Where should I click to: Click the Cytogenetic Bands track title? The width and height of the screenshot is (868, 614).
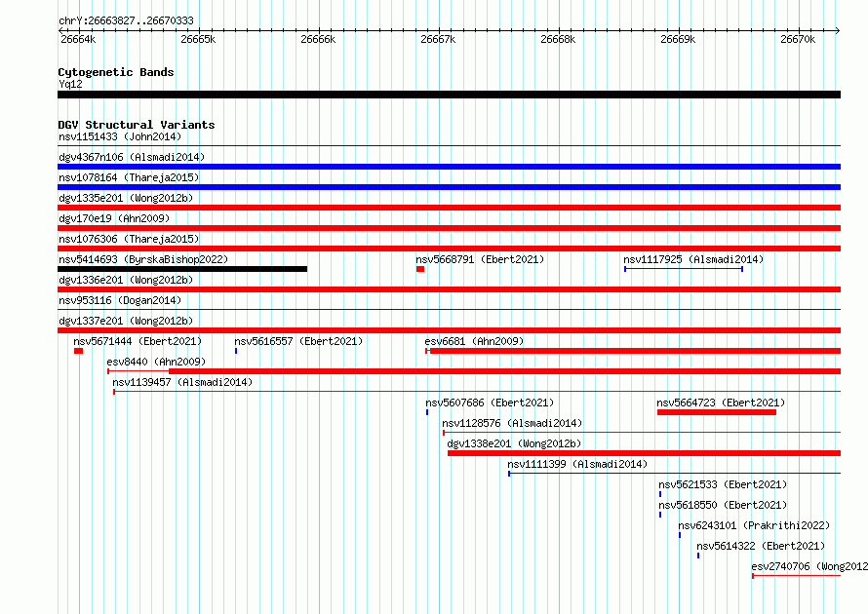click(x=116, y=72)
